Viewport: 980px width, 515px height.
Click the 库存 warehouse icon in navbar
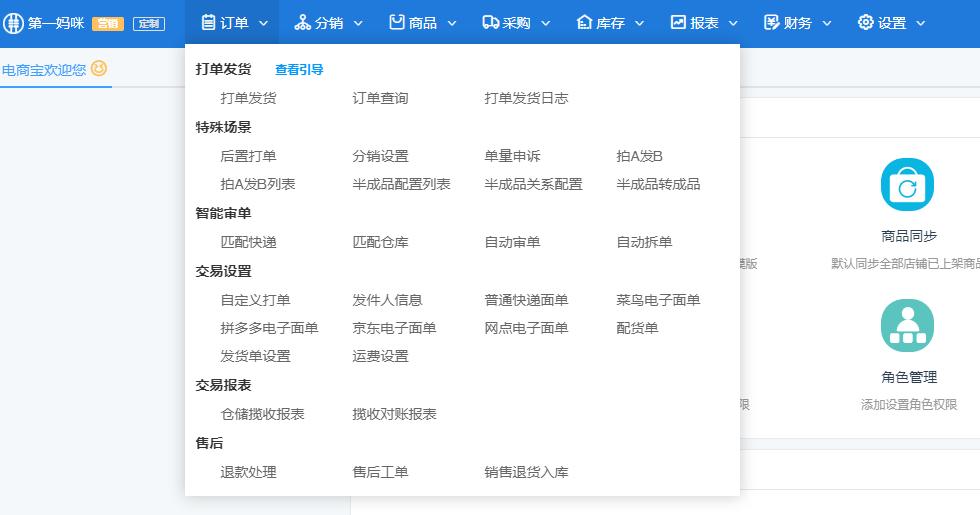pos(584,22)
